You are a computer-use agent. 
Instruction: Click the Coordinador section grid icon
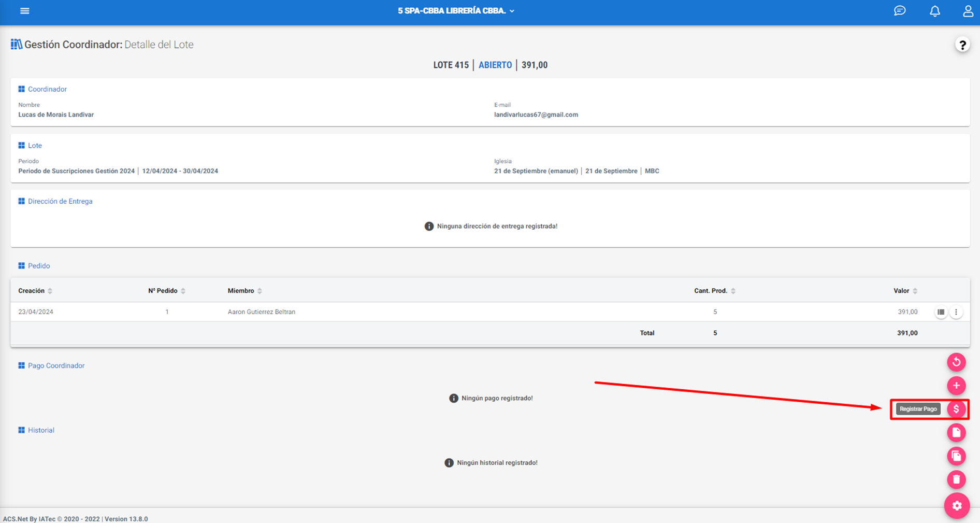click(21, 89)
